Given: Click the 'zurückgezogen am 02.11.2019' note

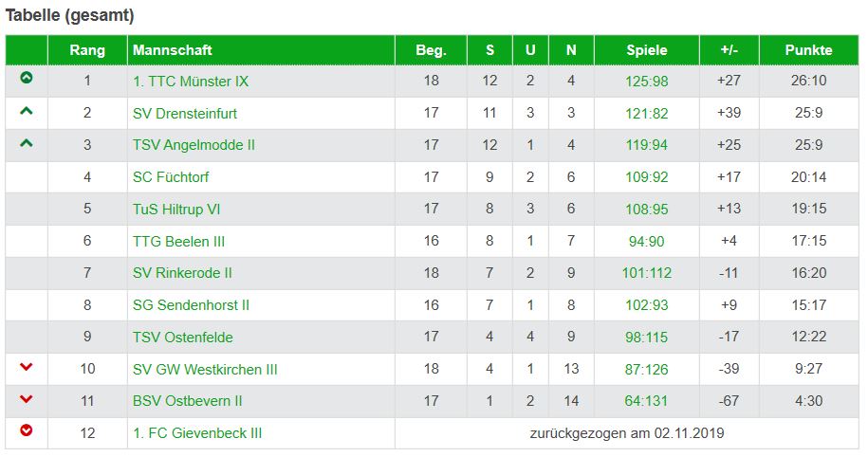Looking at the screenshot, I should pos(627,433).
